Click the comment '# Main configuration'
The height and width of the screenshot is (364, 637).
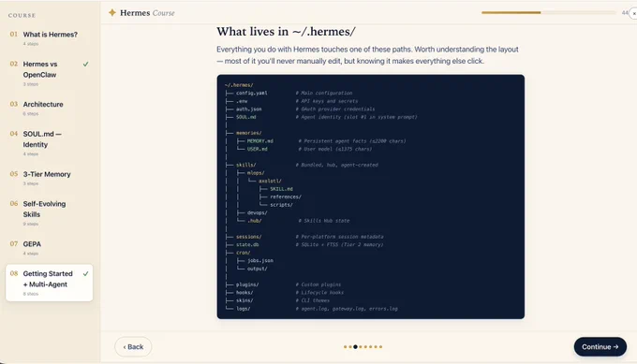pos(324,93)
